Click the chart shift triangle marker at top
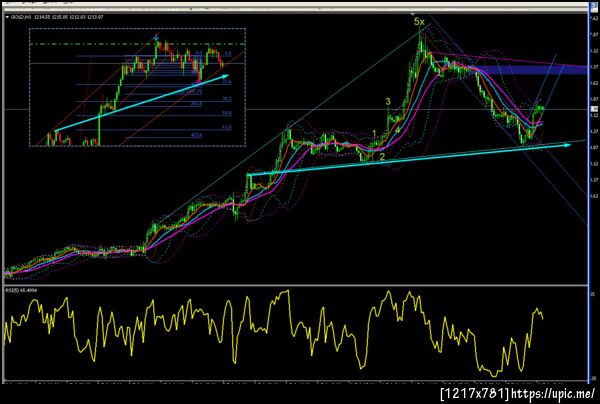This screenshot has width=600, height=404. [x=412, y=14]
